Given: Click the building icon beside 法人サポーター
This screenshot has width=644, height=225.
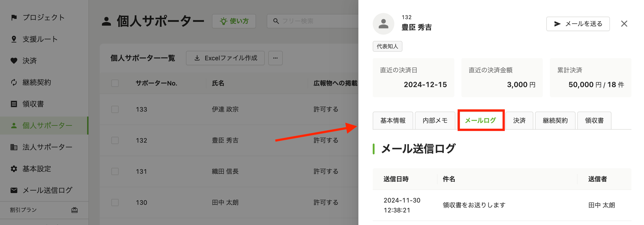Looking at the screenshot, I should (14, 147).
